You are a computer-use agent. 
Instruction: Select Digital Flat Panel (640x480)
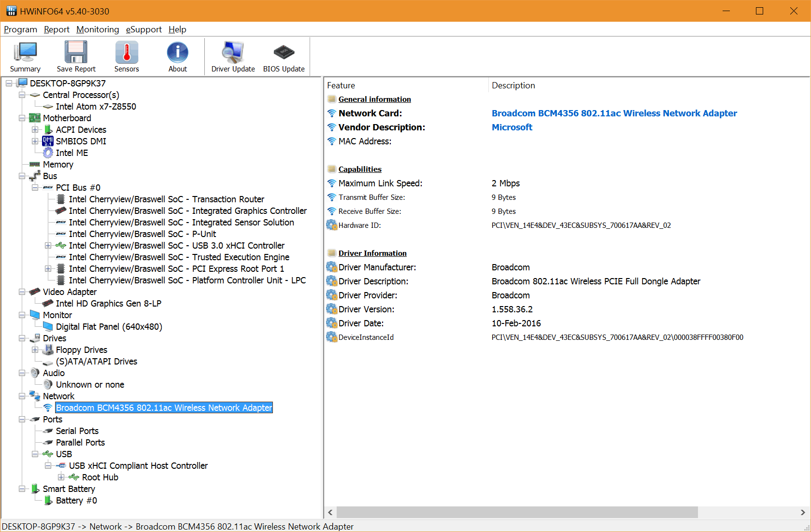pyautogui.click(x=109, y=326)
